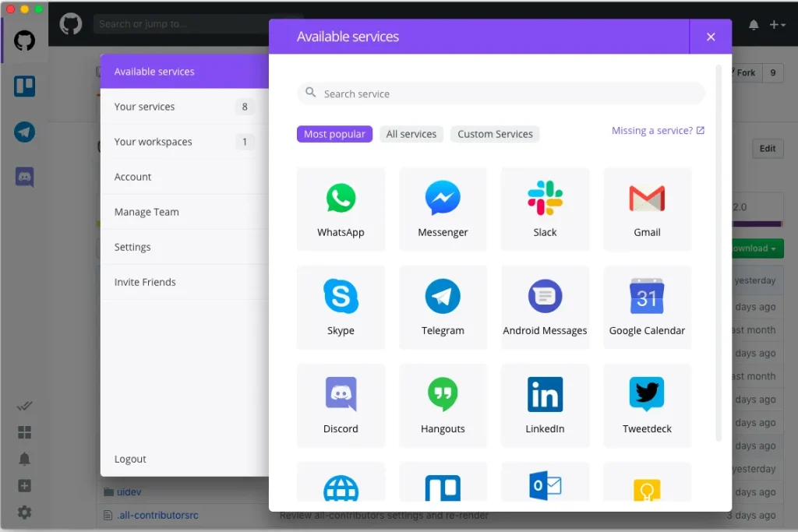The image size is (798, 532).
Task: Add the Android Messages service
Action: [545, 307]
